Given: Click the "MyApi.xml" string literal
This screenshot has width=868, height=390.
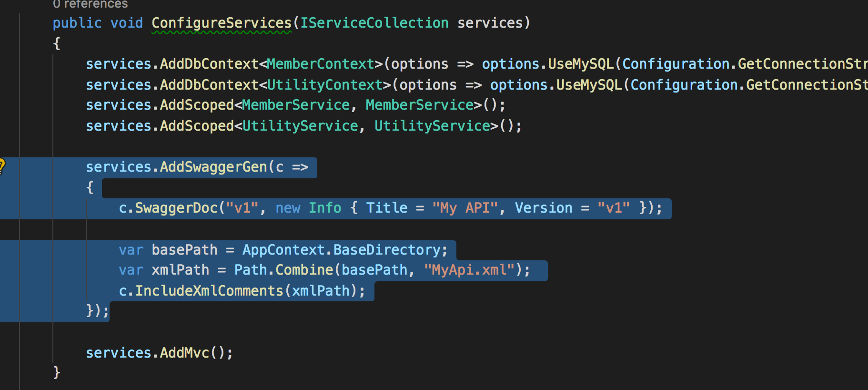Looking at the screenshot, I should (469, 270).
